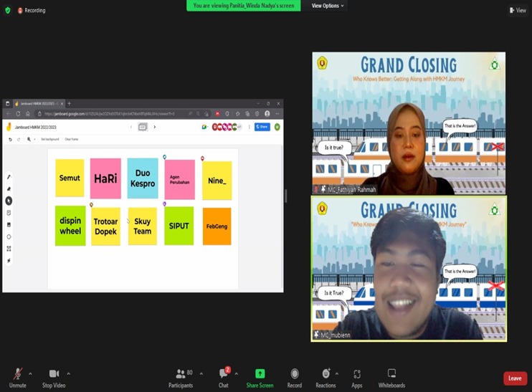Screen dimensions: 532x392
Task: Click the green encryption shield icon
Action: [x=8, y=10]
